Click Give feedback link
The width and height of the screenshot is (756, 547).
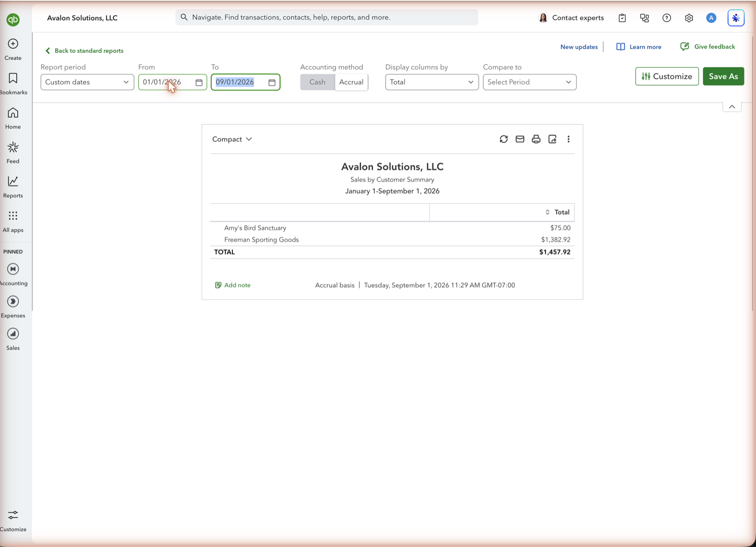point(708,47)
